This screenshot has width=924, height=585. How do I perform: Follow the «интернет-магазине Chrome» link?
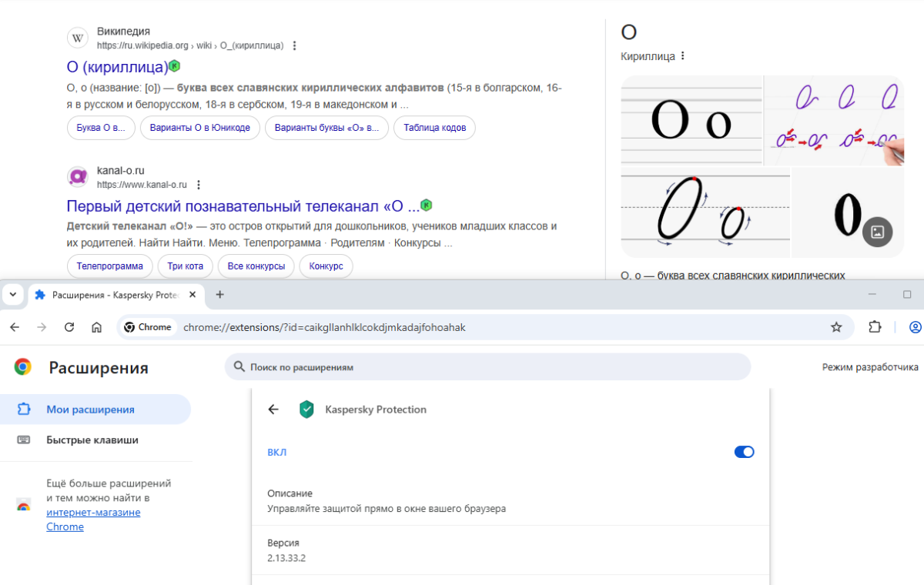(x=93, y=520)
